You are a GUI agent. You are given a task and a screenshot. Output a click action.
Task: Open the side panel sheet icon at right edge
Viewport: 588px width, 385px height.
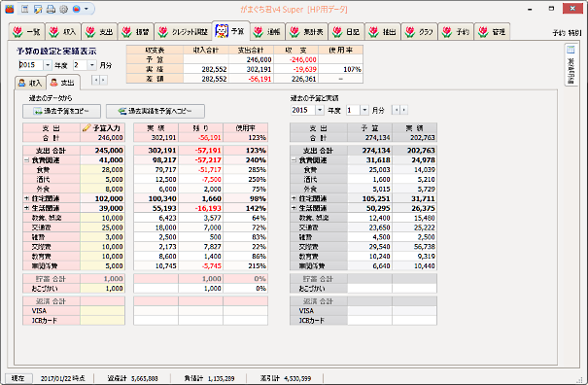(571, 50)
